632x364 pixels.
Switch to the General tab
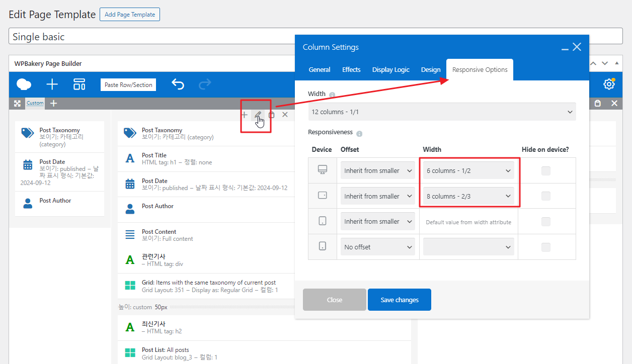tap(320, 70)
